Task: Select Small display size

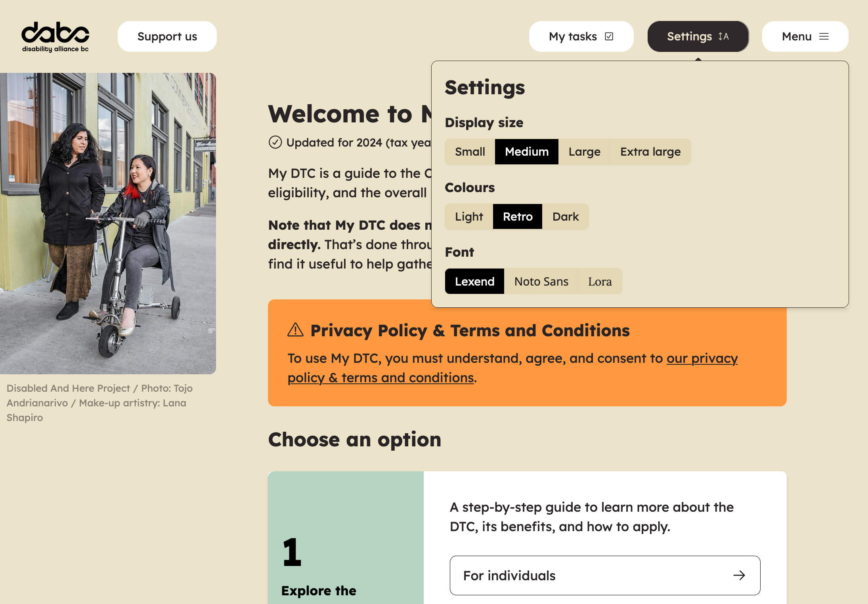Action: pyautogui.click(x=470, y=152)
